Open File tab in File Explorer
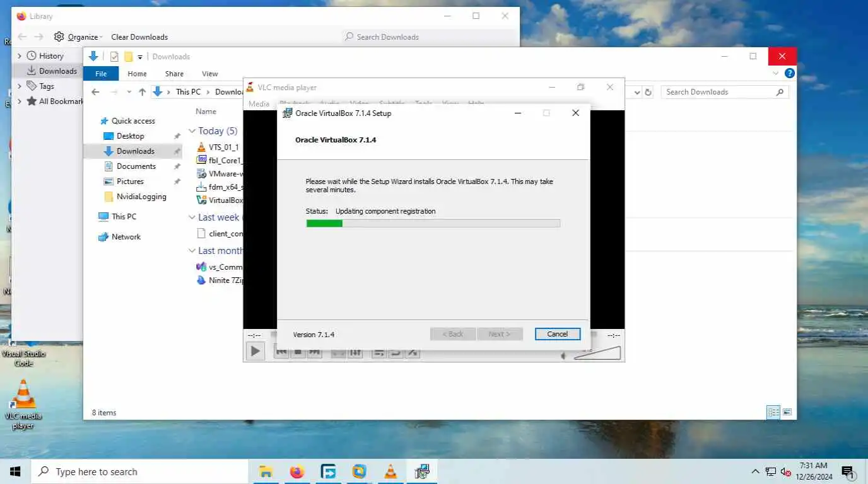 click(101, 74)
